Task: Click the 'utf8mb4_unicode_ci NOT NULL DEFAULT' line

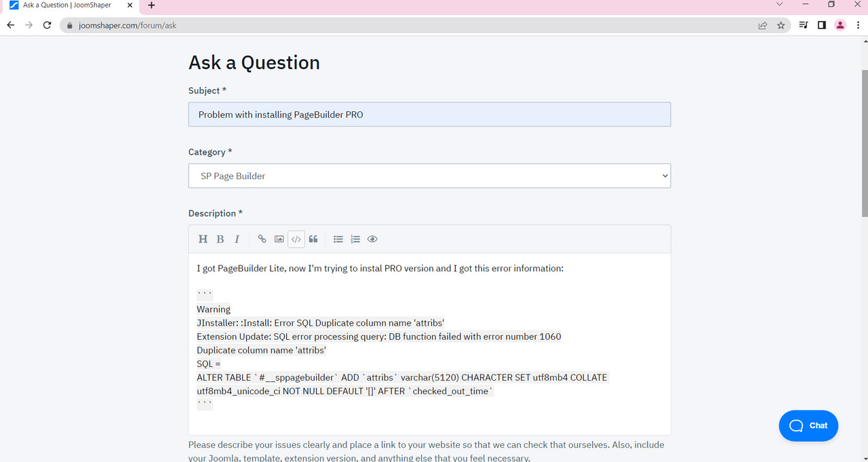Action: [x=345, y=391]
